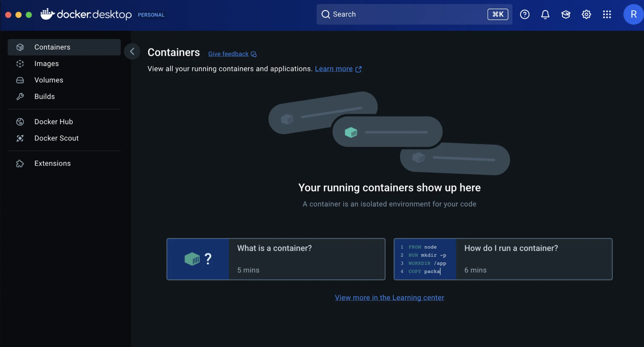
Task: Open the apps grid menu
Action: pos(607,14)
